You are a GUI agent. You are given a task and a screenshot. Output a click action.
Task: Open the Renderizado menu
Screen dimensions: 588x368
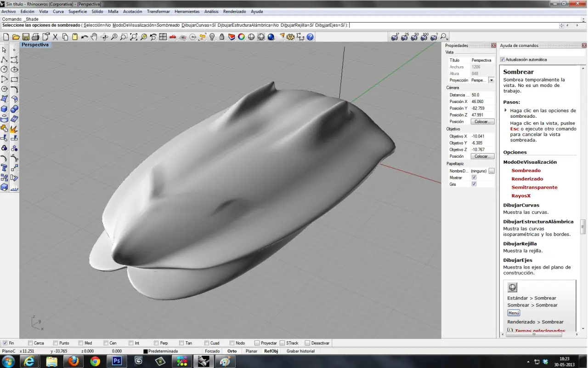(x=234, y=11)
